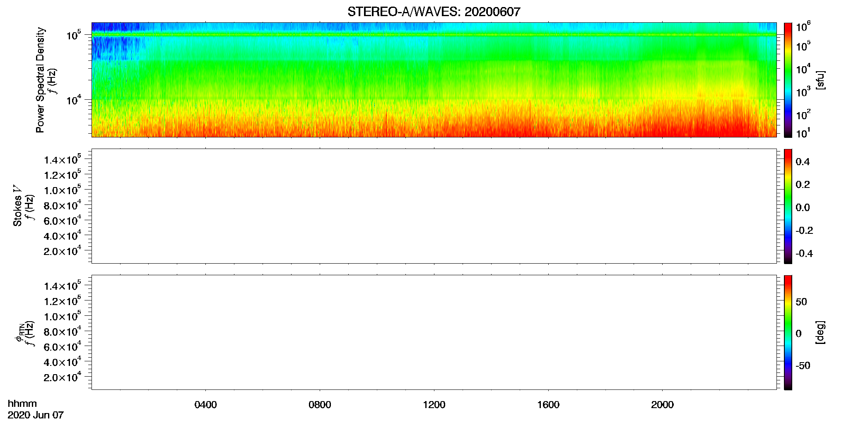Viewport: 868px width, 447px height.
Task: Click the 10^5 frequency tick of the spectrogram axis
Action: coord(74,35)
